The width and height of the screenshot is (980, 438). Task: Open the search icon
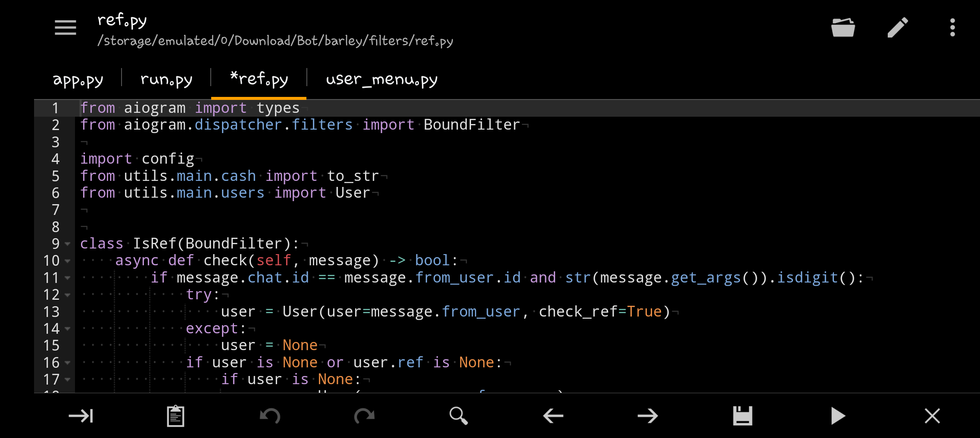click(x=459, y=415)
